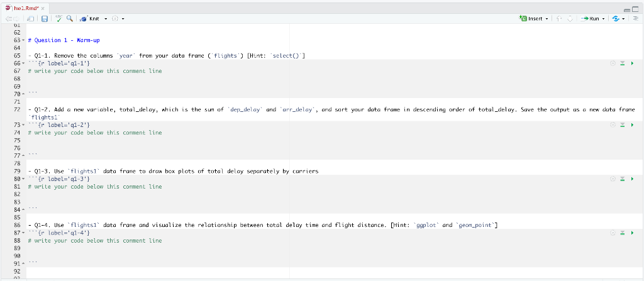Go back to previous source location
The height and width of the screenshot is (281, 644).
tap(9, 18)
